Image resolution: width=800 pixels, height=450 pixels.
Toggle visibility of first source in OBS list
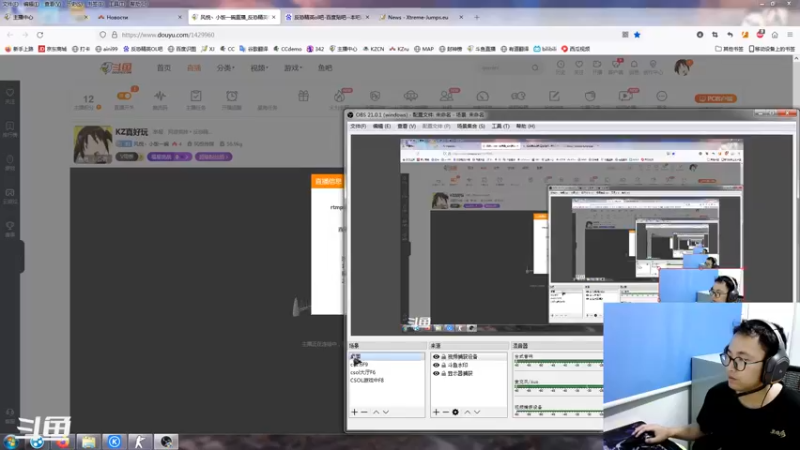click(x=436, y=357)
